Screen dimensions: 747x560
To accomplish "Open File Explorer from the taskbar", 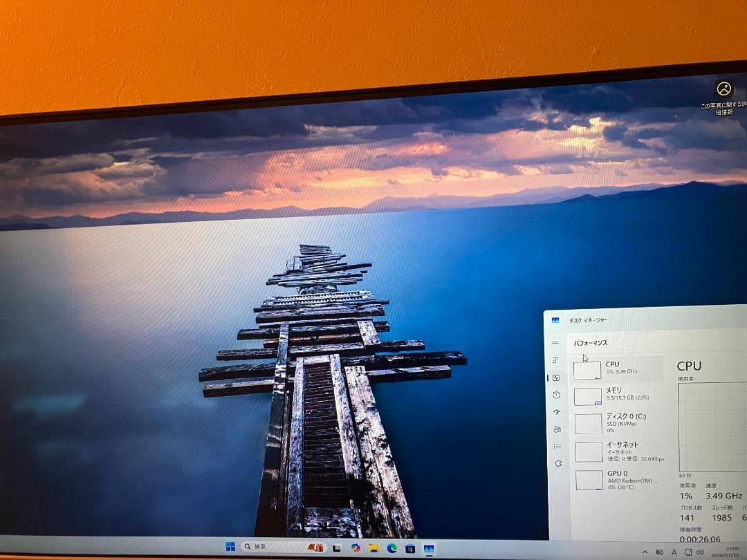I will 373,547.
